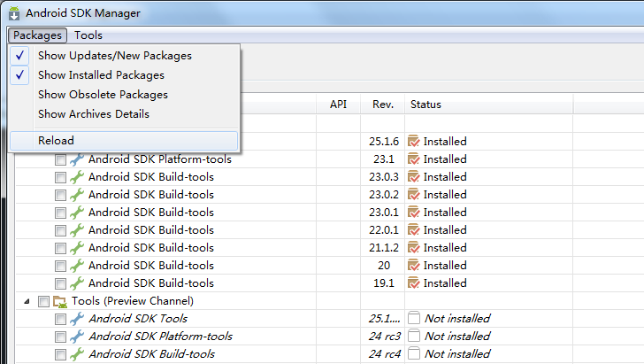
Task: Select Android SDK Build-tools 24 rc4 name
Action: (x=152, y=353)
